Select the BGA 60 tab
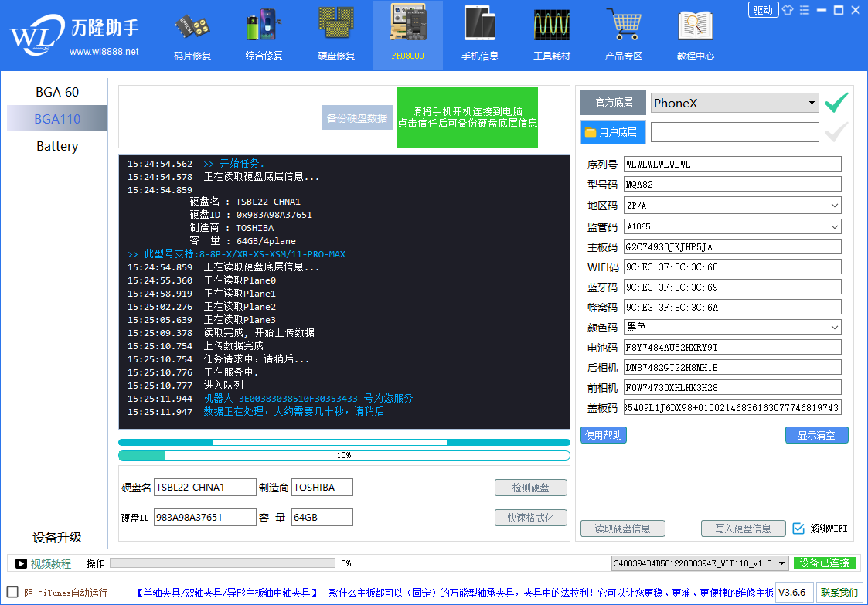The width and height of the screenshot is (868, 605). [x=57, y=92]
